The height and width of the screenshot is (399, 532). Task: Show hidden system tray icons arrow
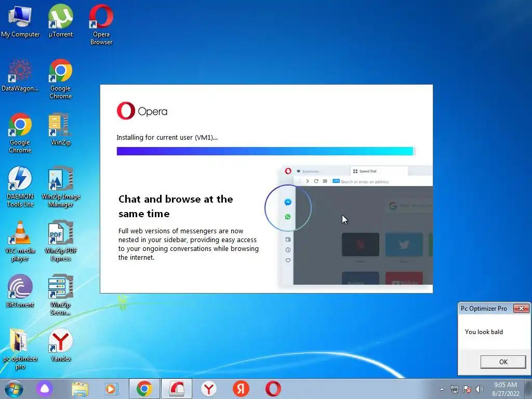(442, 389)
